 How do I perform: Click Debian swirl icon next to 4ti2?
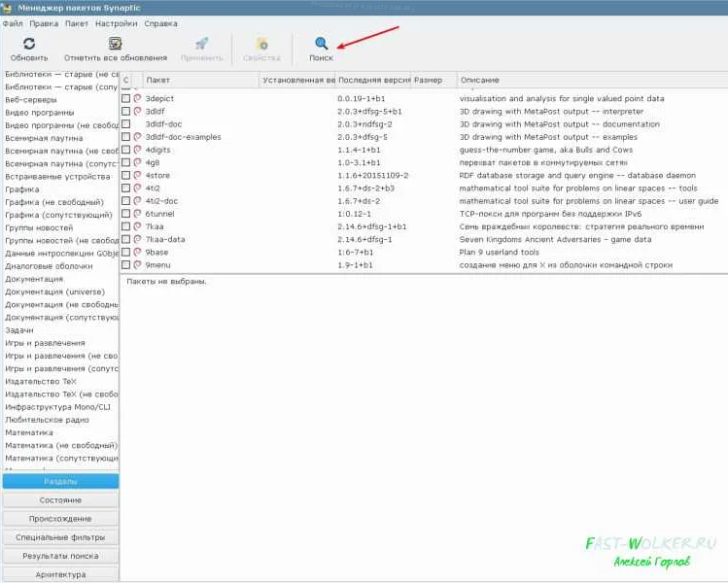137,188
